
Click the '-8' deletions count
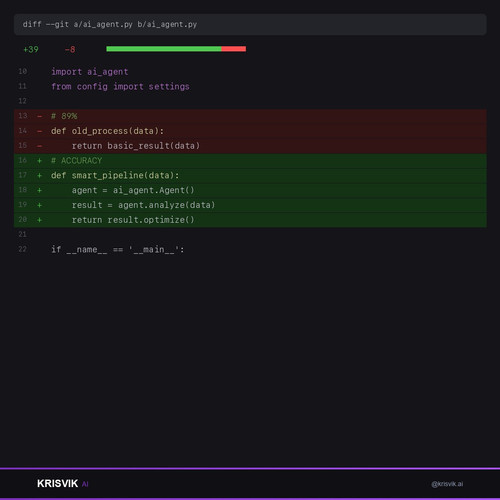point(70,49)
